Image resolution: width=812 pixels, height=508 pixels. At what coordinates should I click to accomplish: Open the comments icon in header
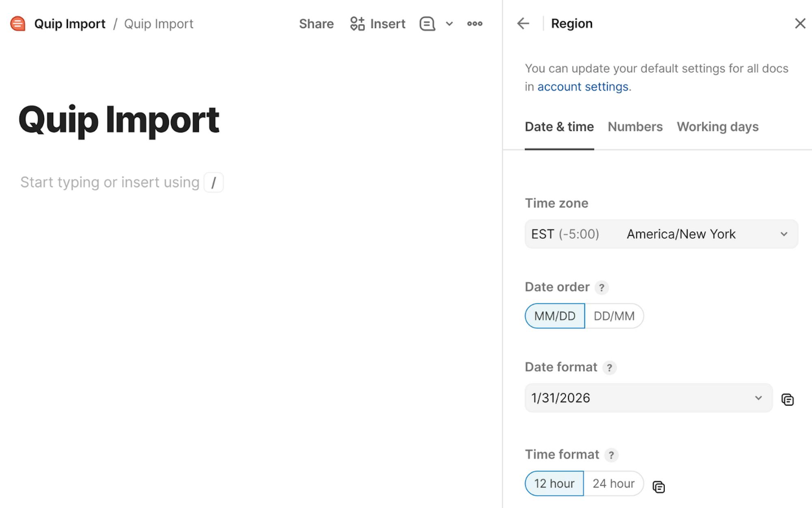(427, 24)
